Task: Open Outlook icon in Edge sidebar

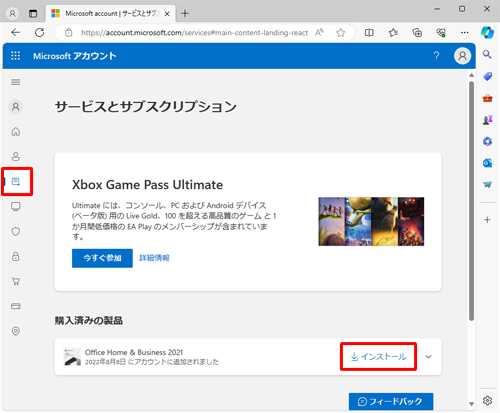Action: point(487,163)
